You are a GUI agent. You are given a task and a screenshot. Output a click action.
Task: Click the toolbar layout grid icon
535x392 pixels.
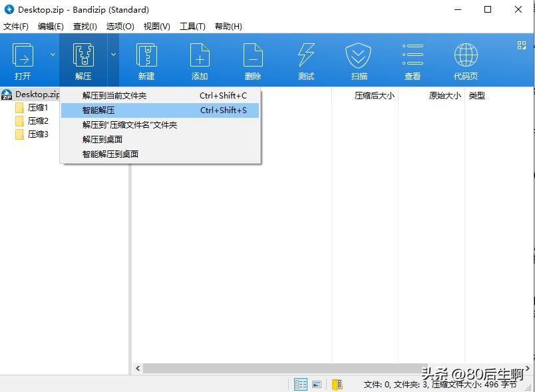521,45
